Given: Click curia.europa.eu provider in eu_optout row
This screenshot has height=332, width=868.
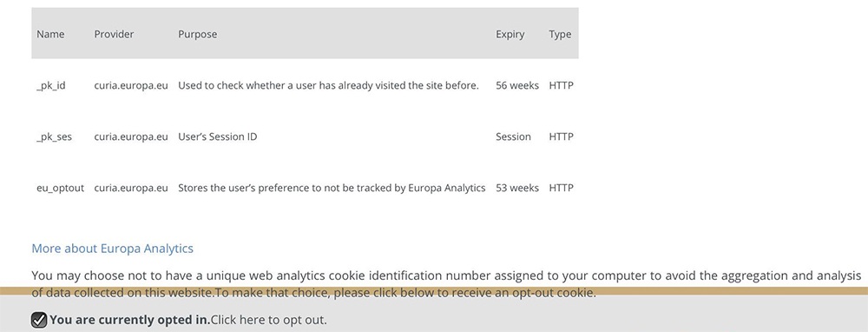Looking at the screenshot, I should click(131, 188).
